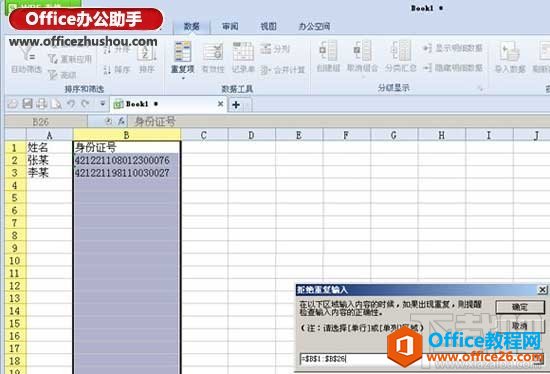Click cell B1 身份证号
Screen dimensions: 550x374
pyautogui.click(x=127, y=148)
